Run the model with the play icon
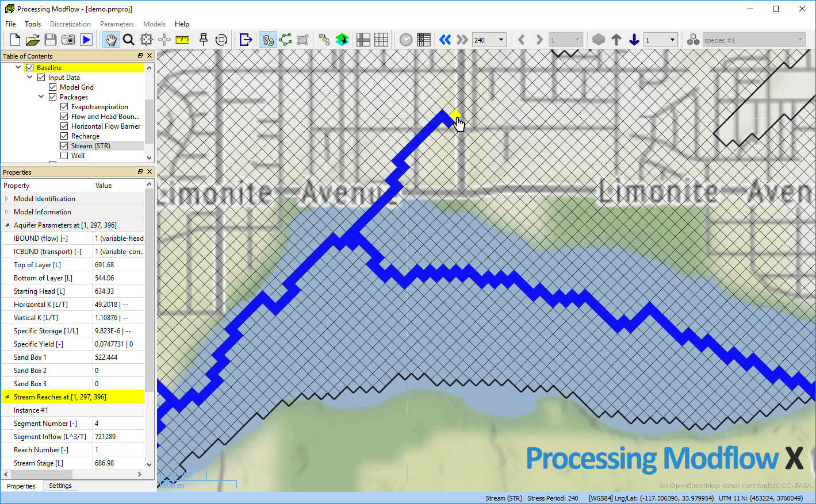The image size is (816, 504). coord(86,40)
